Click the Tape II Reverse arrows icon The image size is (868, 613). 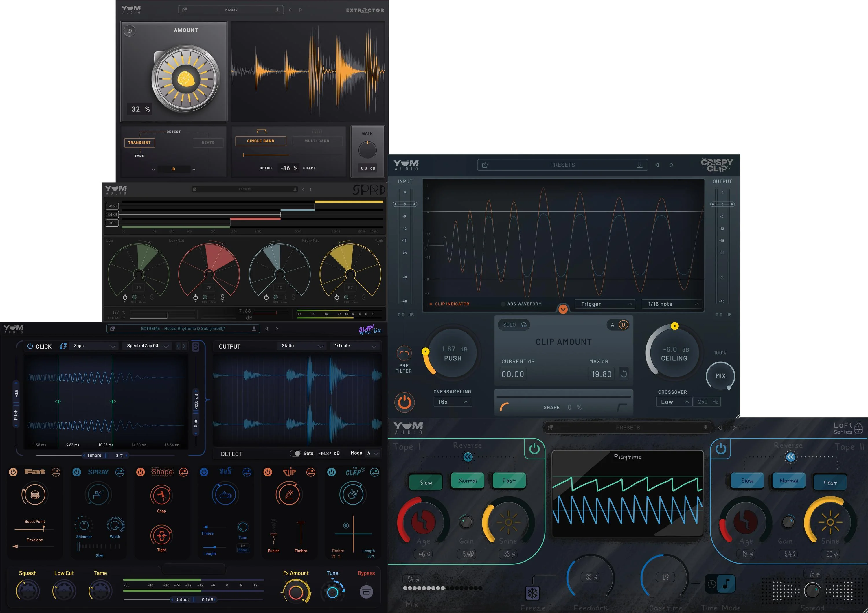click(x=790, y=457)
